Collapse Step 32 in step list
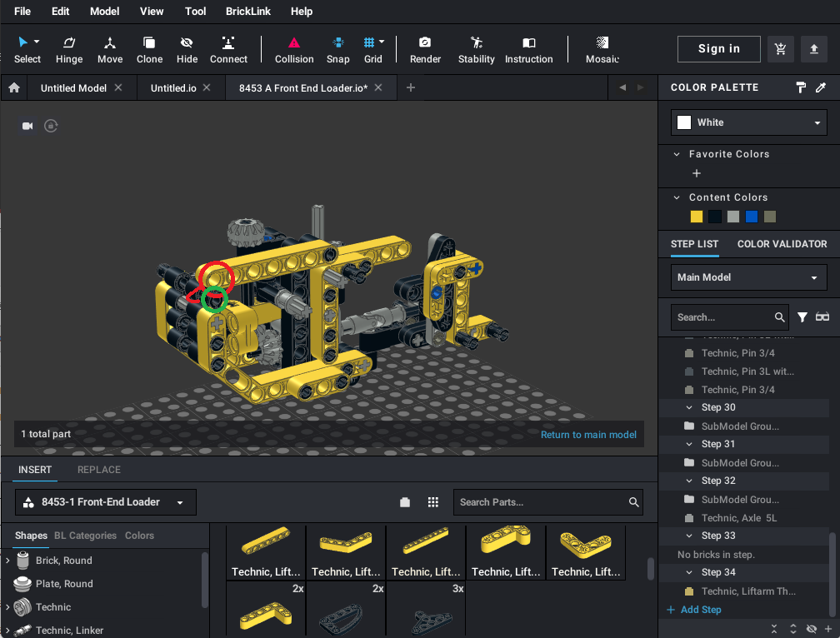The image size is (840, 638). point(689,481)
